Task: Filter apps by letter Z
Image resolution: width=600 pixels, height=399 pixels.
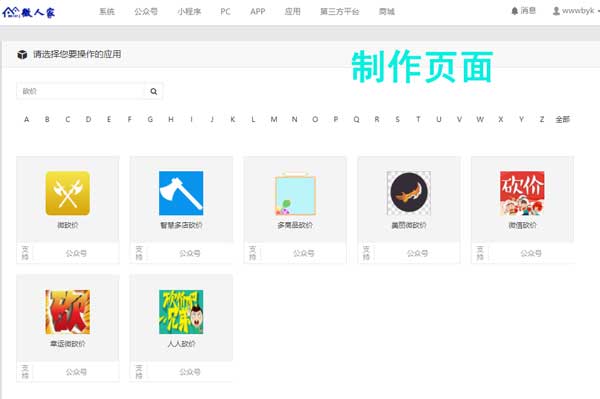Action: [x=542, y=119]
